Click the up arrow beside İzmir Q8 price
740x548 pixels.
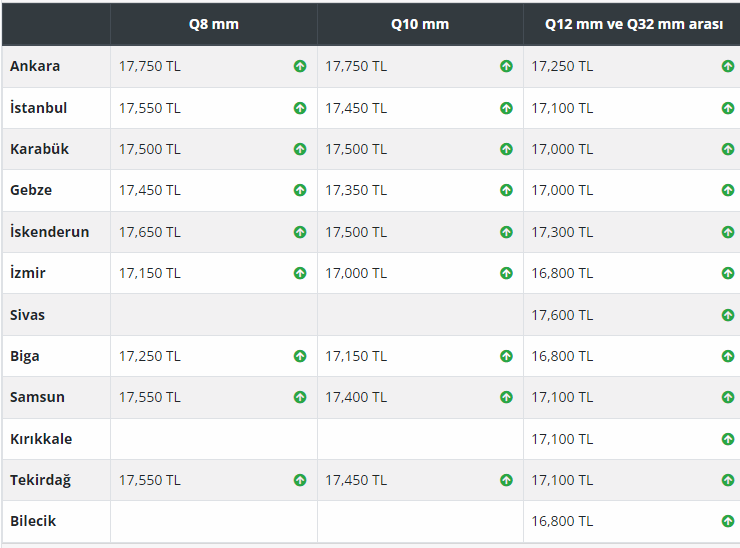tap(300, 273)
